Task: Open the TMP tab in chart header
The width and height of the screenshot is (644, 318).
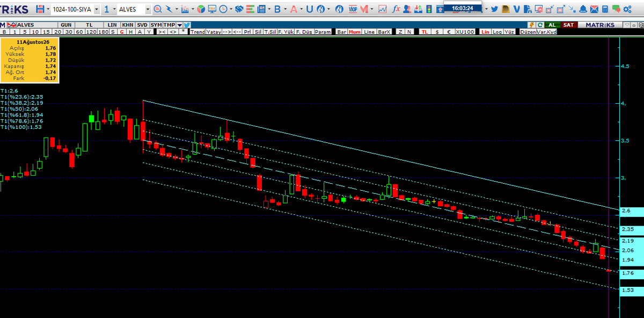Action: 169,25
